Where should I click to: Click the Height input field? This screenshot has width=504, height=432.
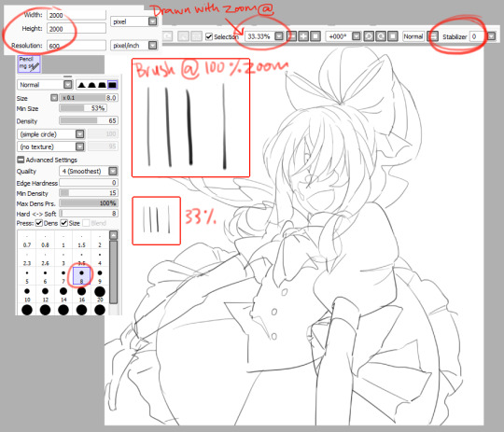pos(77,29)
